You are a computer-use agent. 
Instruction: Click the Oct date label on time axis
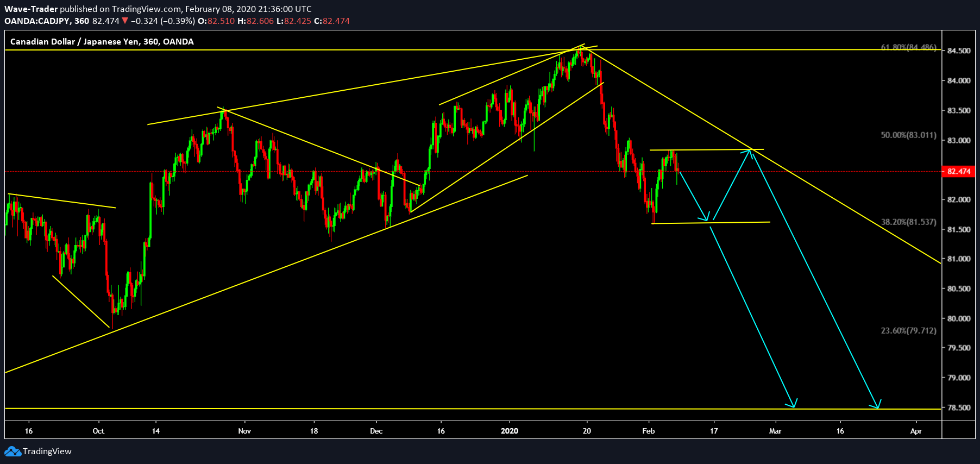click(x=98, y=431)
